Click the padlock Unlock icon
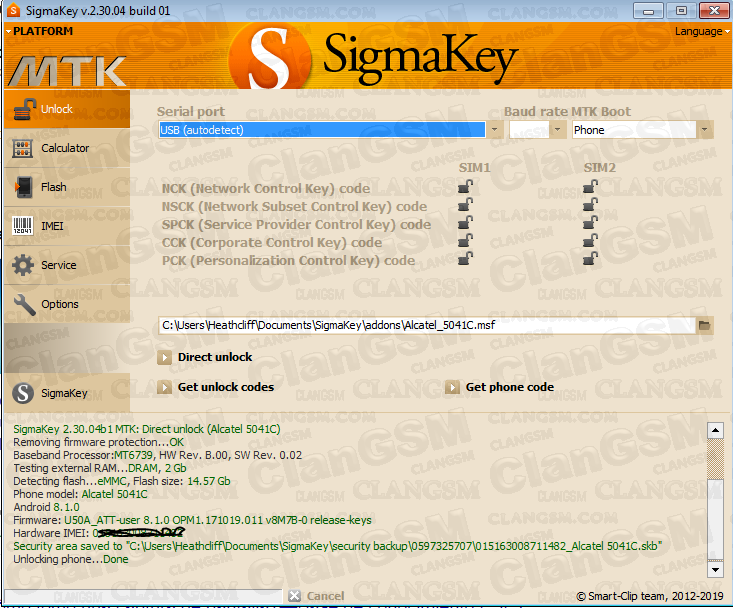This screenshot has width=733, height=608. (x=24, y=110)
